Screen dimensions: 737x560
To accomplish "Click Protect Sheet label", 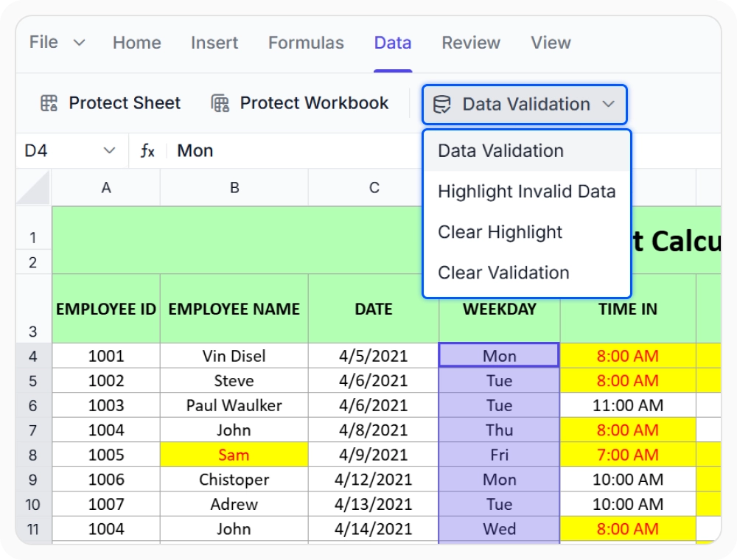I will click(x=125, y=103).
